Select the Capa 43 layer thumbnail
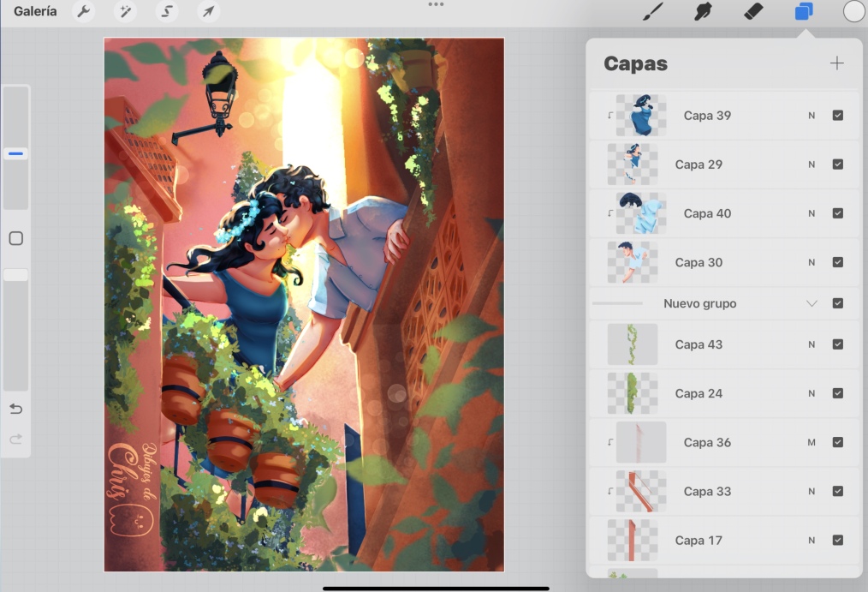The width and height of the screenshot is (868, 592). pos(632,344)
